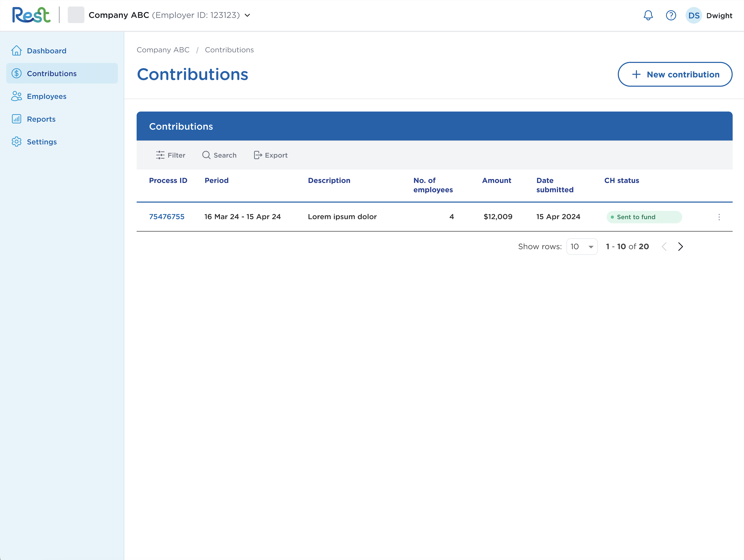Open Settings via the gear icon
Viewport: 744px width, 560px height.
(17, 142)
